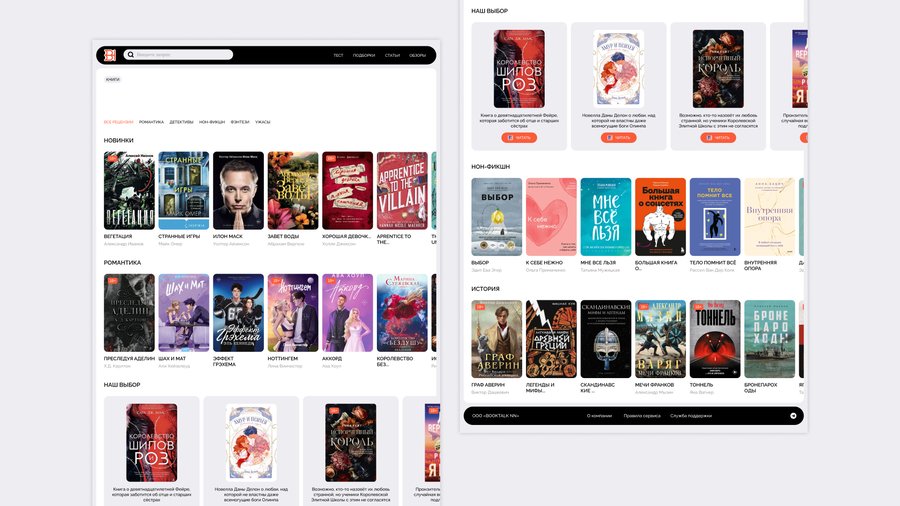Open the Правила сервиса footer link
900x506 pixels.
642,416
